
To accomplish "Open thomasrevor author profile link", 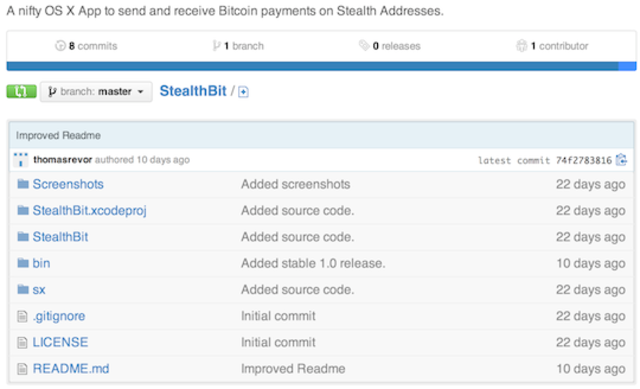I will 62,160.
